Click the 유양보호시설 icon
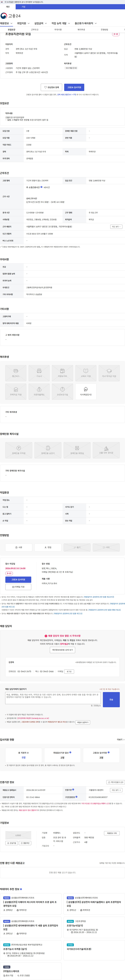The image size is (125, 980). coord(62,392)
